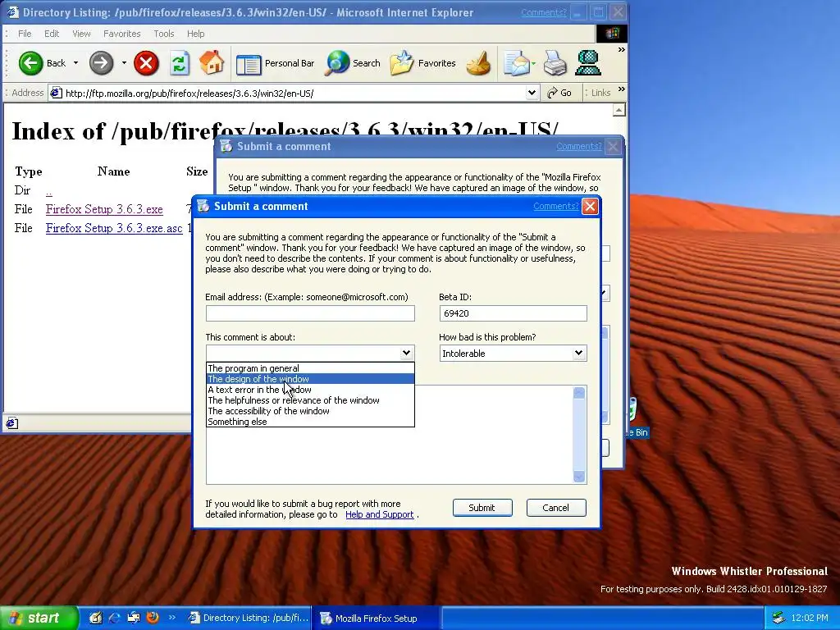Expand the hidden IE toolbar buttons chevron

622,50
